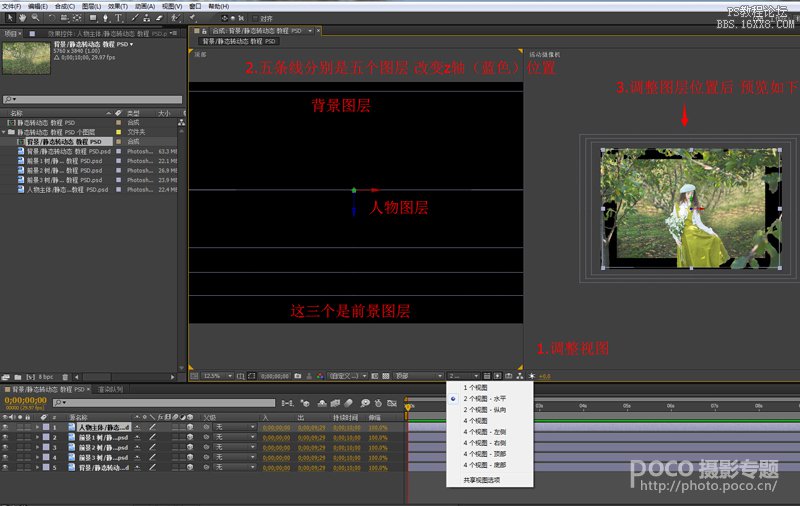Open parent 无 dropdown for layer 1

[235, 427]
